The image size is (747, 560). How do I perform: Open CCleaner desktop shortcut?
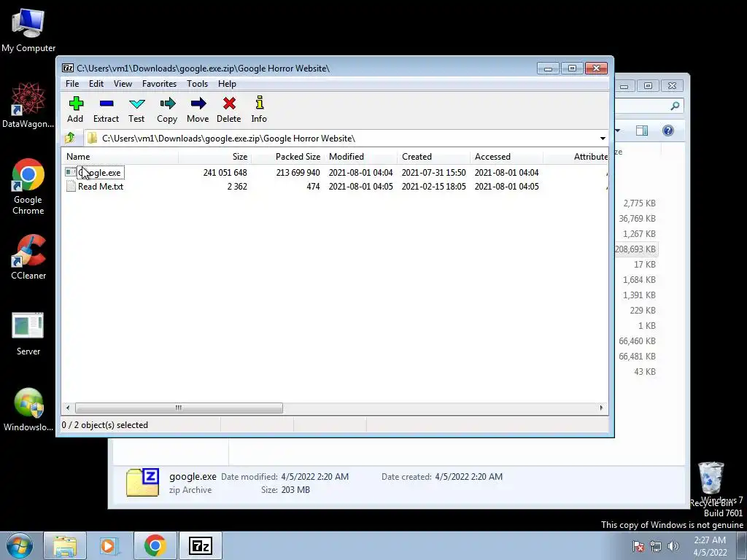[x=28, y=257]
